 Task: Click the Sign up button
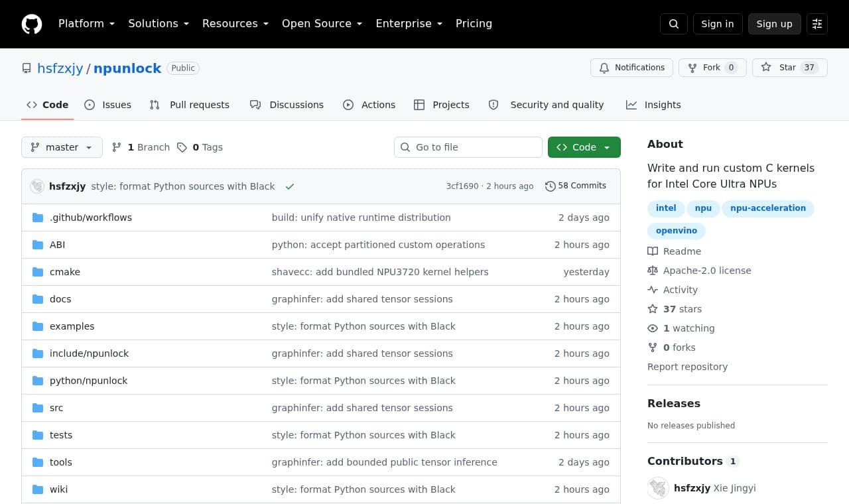pos(775,24)
